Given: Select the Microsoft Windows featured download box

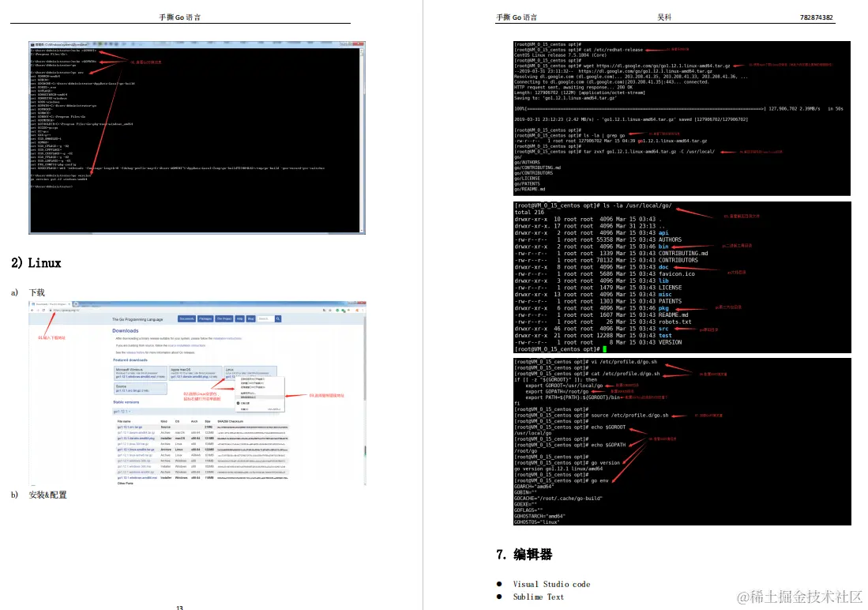Looking at the screenshot, I should (141, 374).
